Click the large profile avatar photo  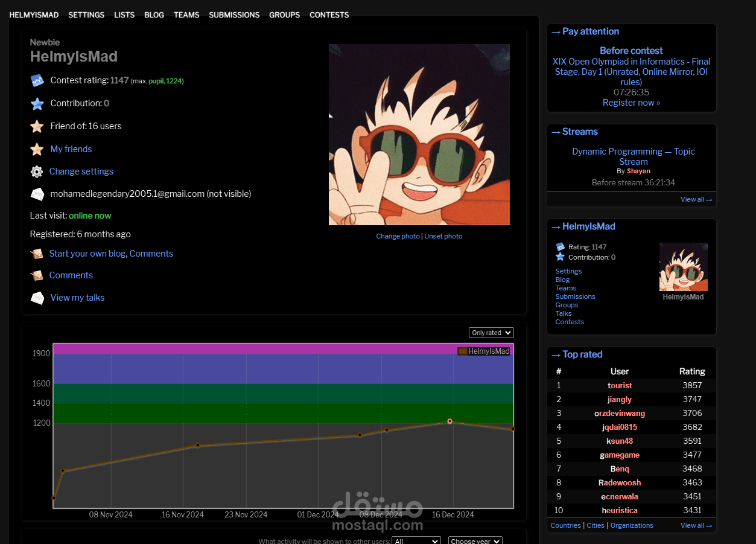[x=419, y=135]
